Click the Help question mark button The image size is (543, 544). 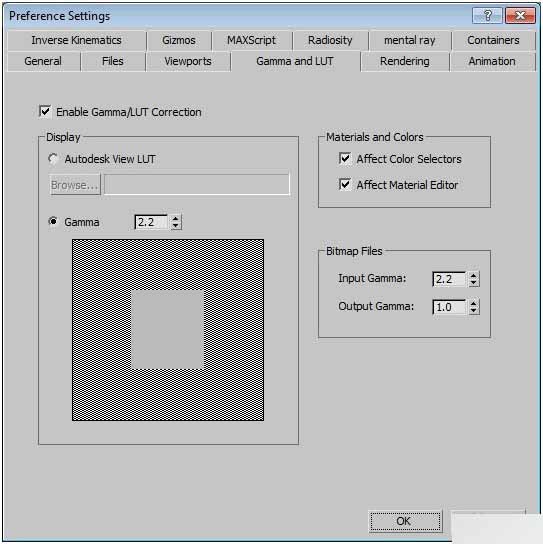(487, 16)
